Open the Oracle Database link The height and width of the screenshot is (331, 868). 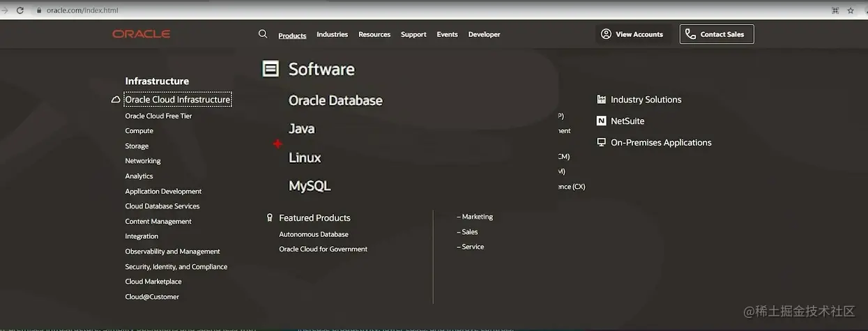[335, 100]
